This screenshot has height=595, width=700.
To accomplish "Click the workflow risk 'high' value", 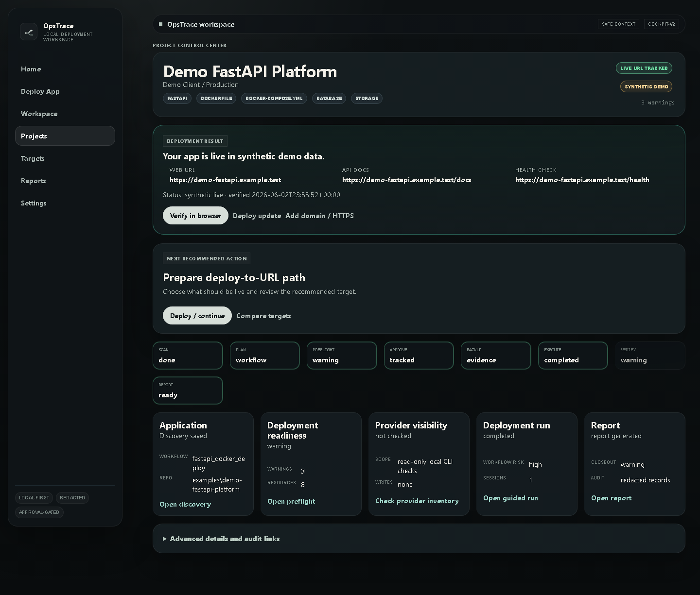I will [x=535, y=464].
